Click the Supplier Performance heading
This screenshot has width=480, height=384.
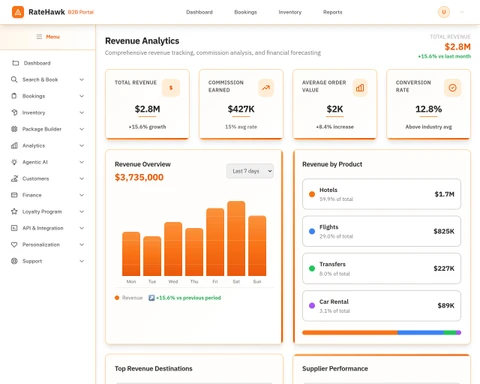click(x=335, y=368)
